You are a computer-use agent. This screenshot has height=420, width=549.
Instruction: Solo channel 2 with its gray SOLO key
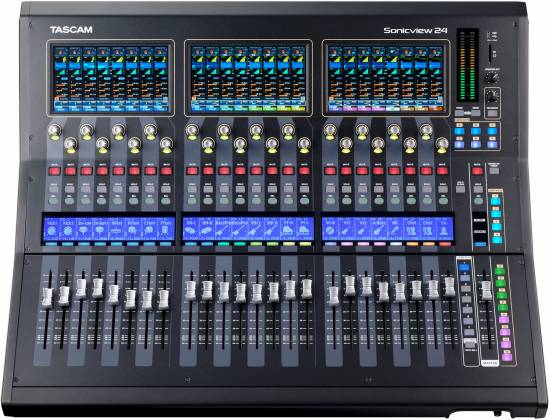click(70, 189)
